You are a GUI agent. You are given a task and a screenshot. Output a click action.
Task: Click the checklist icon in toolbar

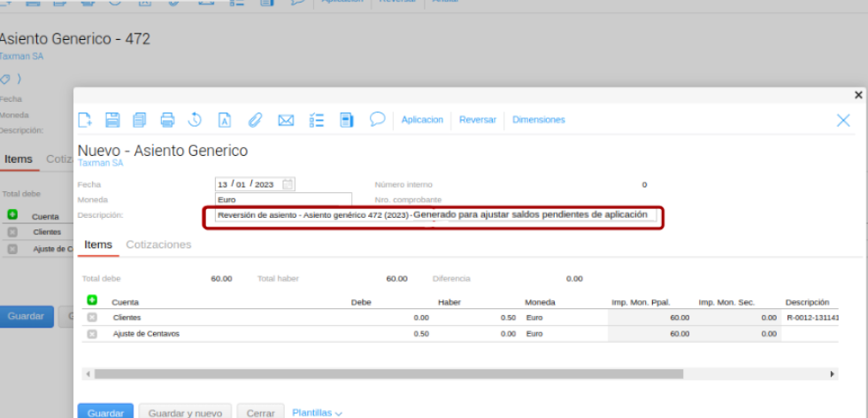click(317, 120)
